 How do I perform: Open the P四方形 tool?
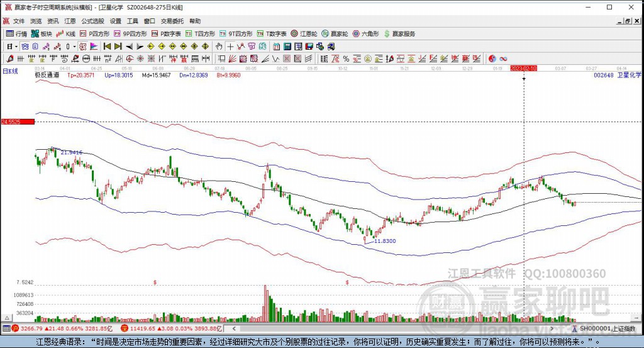click(x=94, y=33)
